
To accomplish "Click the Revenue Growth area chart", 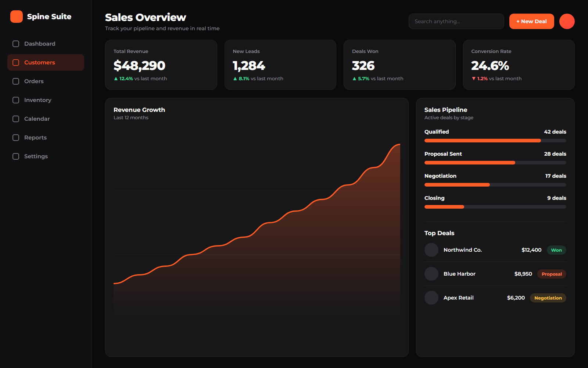I will click(x=257, y=223).
